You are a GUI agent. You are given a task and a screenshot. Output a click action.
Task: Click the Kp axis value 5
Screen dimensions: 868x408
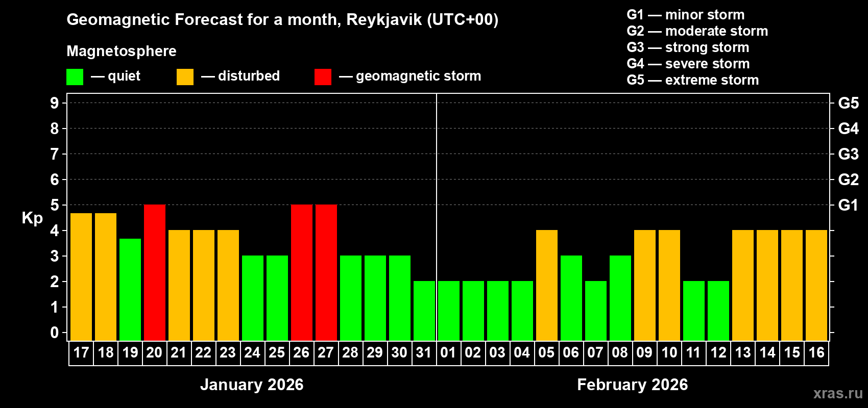click(55, 205)
